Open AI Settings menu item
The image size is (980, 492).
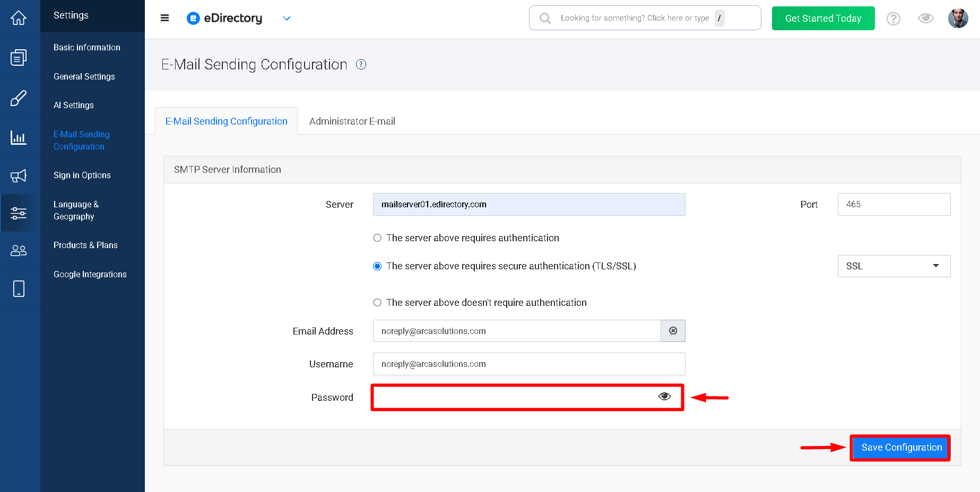74,105
